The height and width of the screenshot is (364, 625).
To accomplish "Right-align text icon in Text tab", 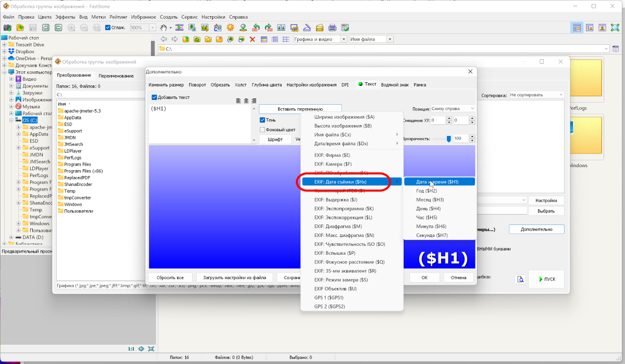I will click(254, 101).
